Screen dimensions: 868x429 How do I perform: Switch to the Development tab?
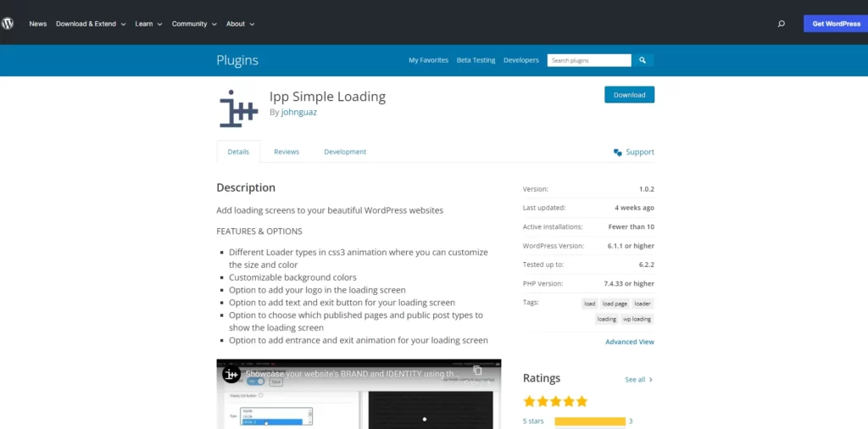pos(345,152)
